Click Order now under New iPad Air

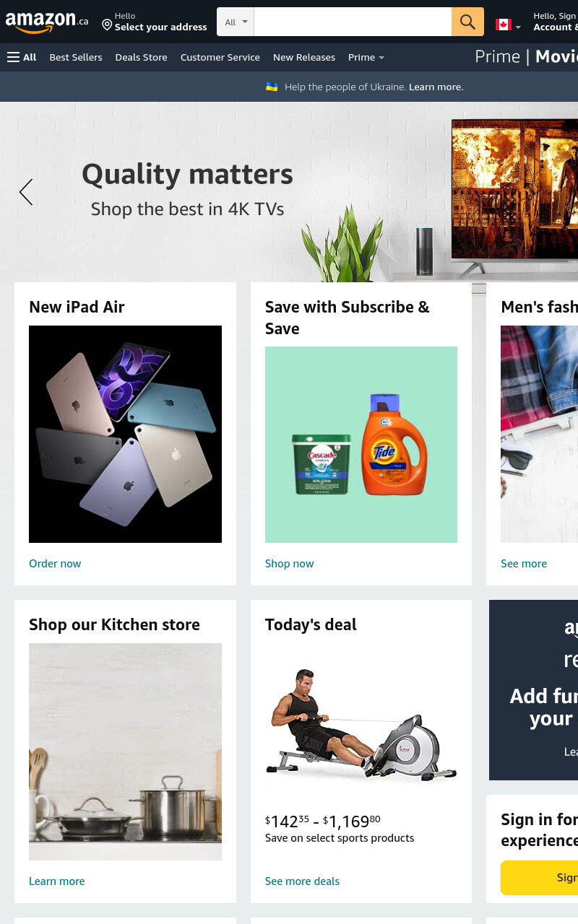(x=55, y=563)
